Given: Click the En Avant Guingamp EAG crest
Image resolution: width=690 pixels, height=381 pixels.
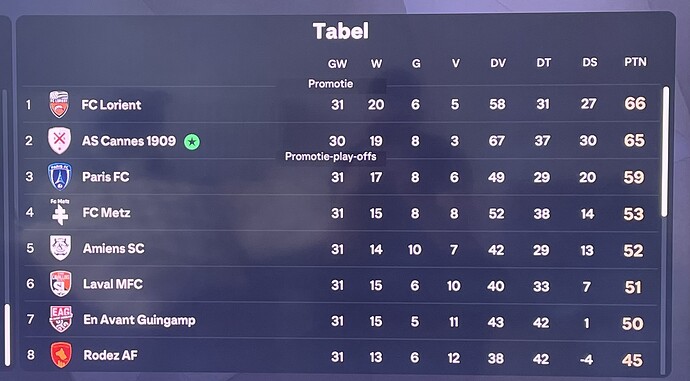Looking at the screenshot, I should pos(61,319).
